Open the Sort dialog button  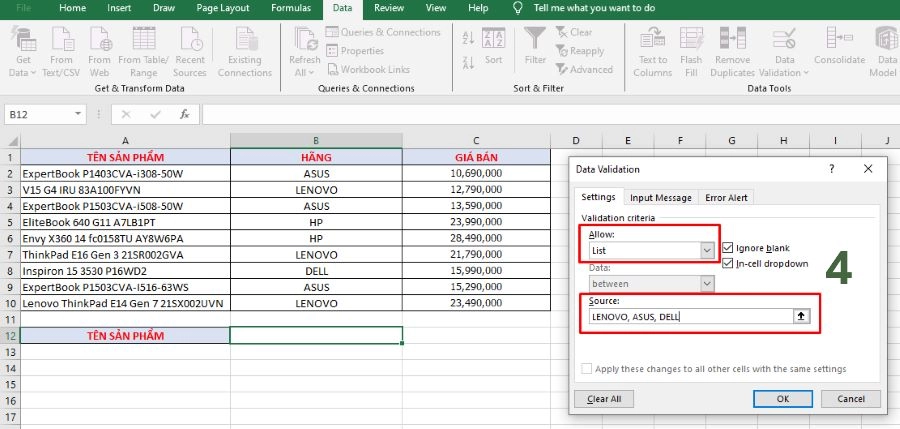(x=493, y=46)
